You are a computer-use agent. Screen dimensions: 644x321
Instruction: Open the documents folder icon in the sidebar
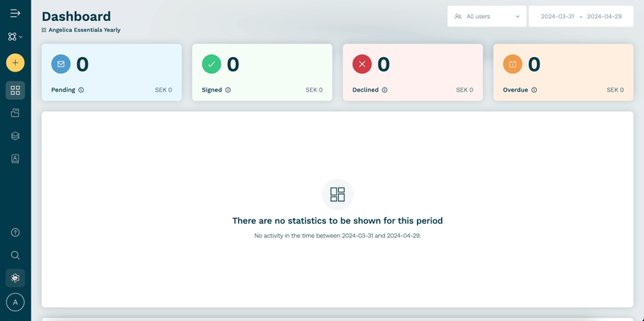click(x=15, y=113)
